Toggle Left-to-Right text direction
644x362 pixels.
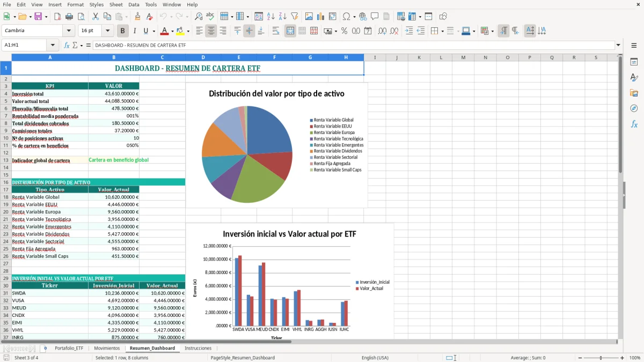point(503,31)
